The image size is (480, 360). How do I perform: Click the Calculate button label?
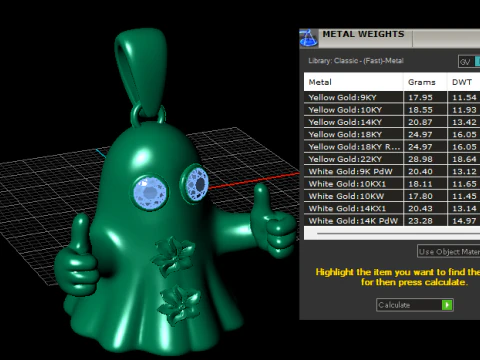pyautogui.click(x=394, y=305)
